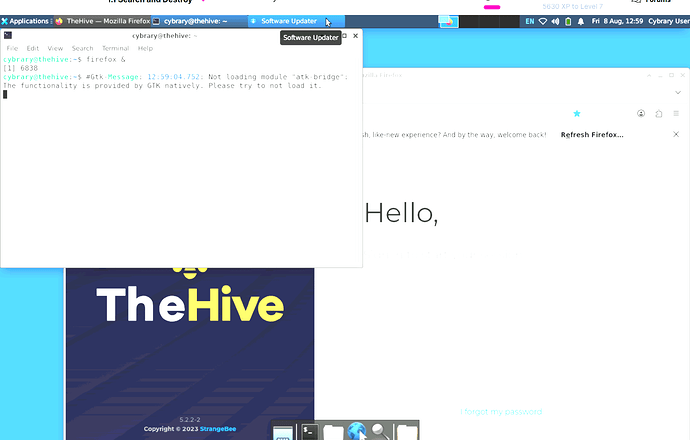Image resolution: width=690 pixels, height=440 pixels.
Task: Close the terminal window
Action: 356,36
